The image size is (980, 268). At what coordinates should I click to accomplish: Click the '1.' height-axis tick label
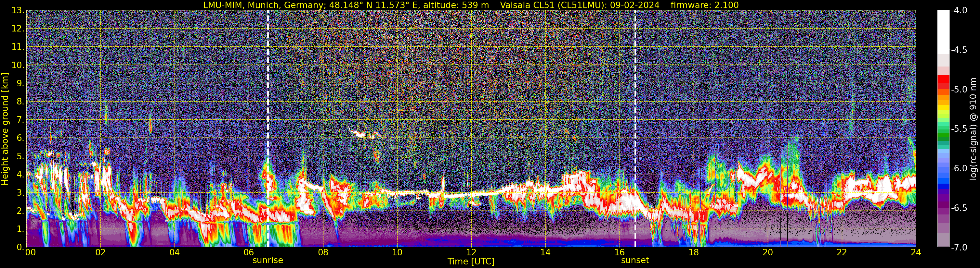[x=20, y=229]
